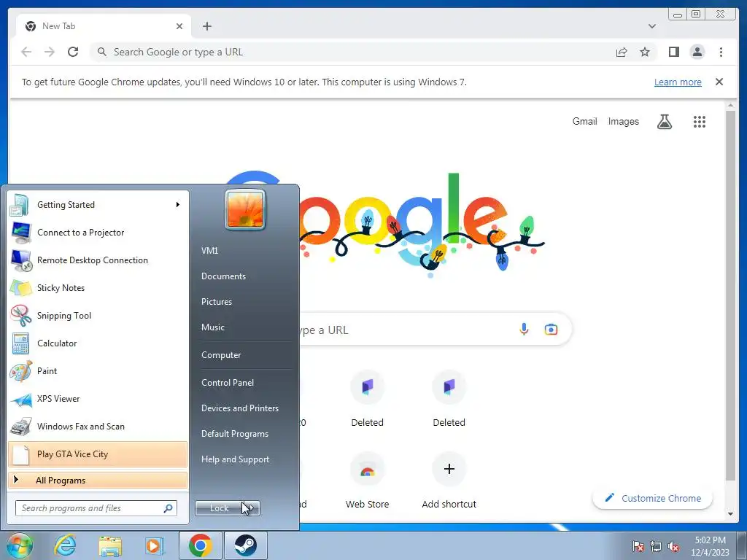The image size is (747, 560).
Task: Click Chrome back arrow
Action: pos(26,52)
